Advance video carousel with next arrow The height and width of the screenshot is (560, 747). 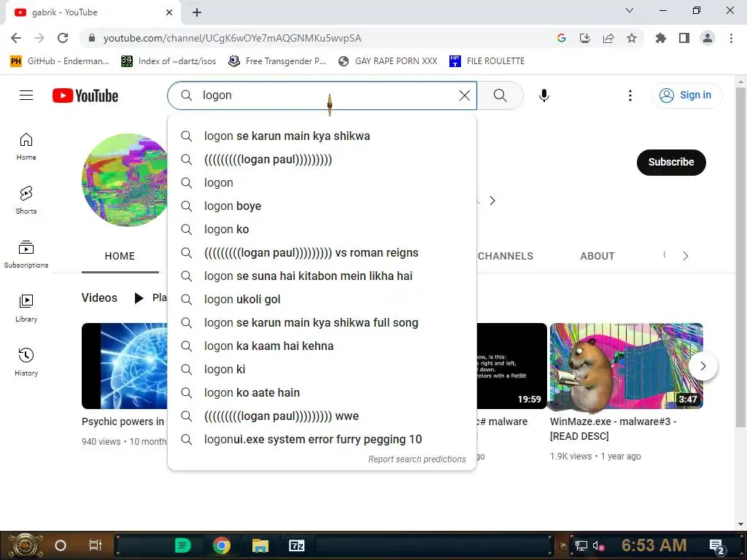703,366
